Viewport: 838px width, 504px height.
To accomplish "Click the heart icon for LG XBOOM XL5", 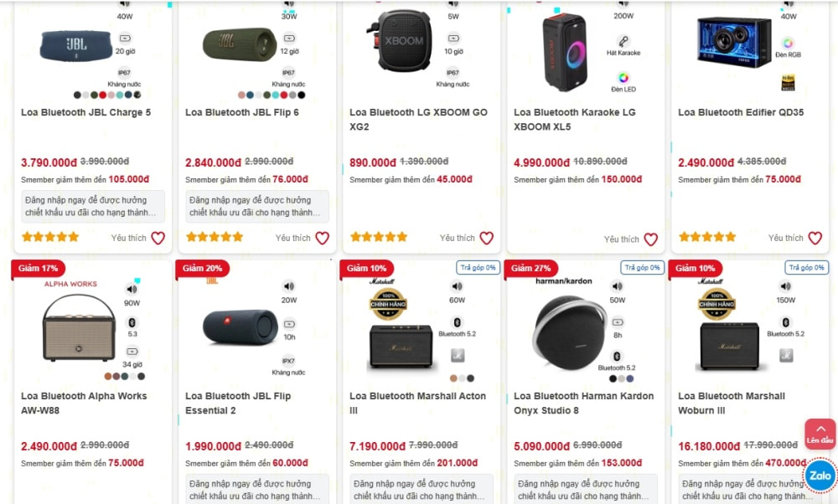I will pos(650,239).
